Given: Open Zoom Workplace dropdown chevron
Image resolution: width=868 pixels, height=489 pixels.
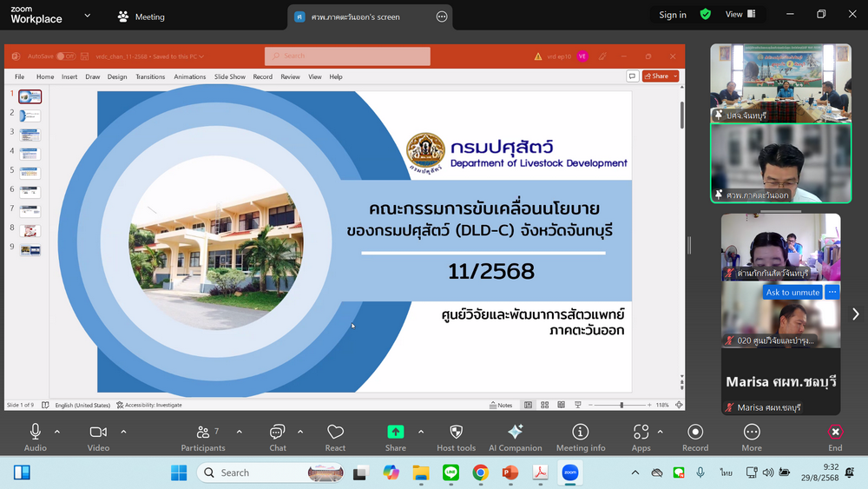Looking at the screenshot, I should [x=87, y=16].
